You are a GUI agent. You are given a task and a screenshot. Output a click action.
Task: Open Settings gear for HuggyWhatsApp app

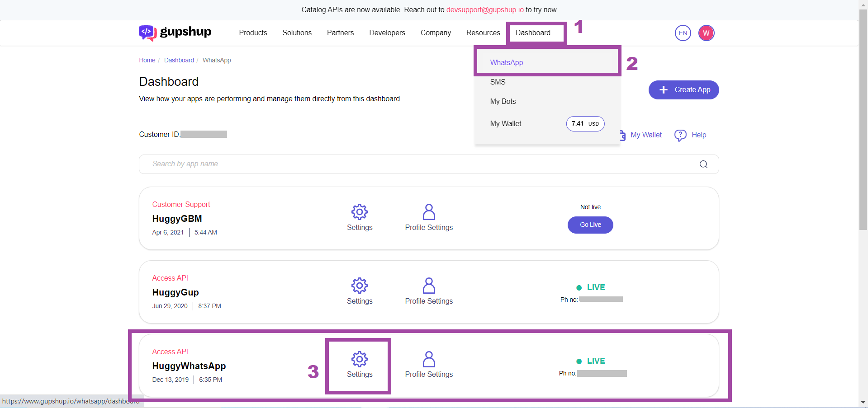pyautogui.click(x=360, y=359)
